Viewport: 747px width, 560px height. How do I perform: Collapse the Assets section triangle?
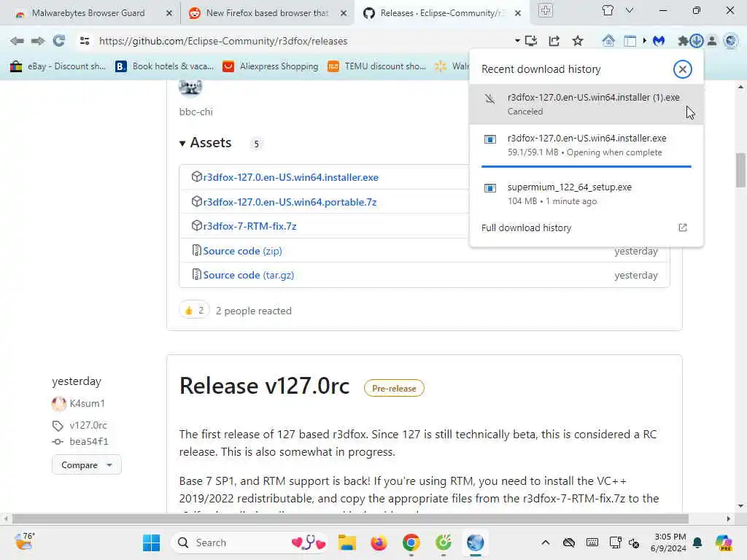point(182,144)
